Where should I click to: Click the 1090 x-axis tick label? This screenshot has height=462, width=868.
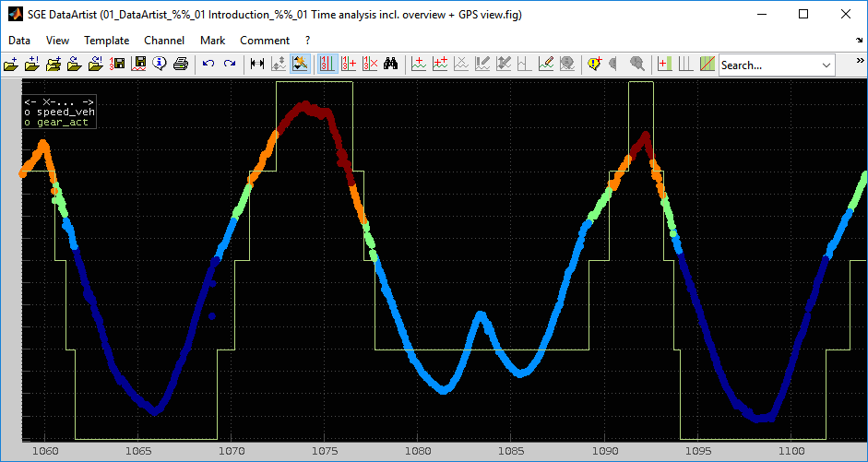click(x=604, y=451)
